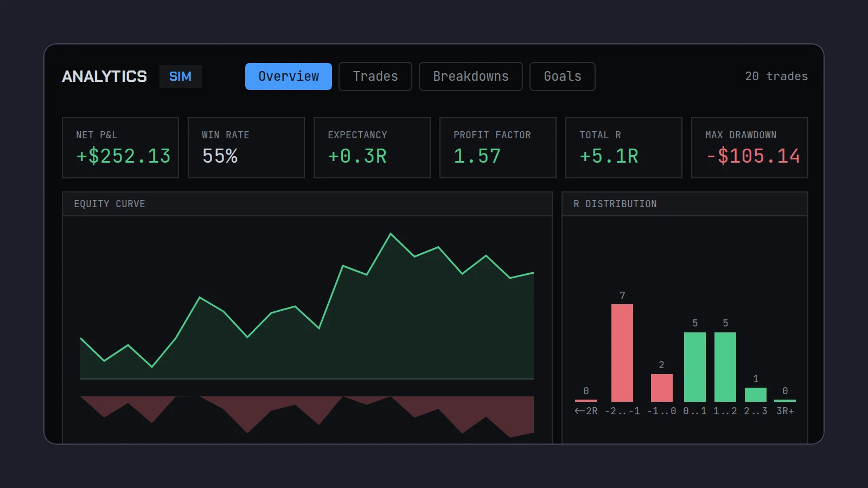
Task: Click the -1..0 red bar with 2
Action: click(662, 388)
